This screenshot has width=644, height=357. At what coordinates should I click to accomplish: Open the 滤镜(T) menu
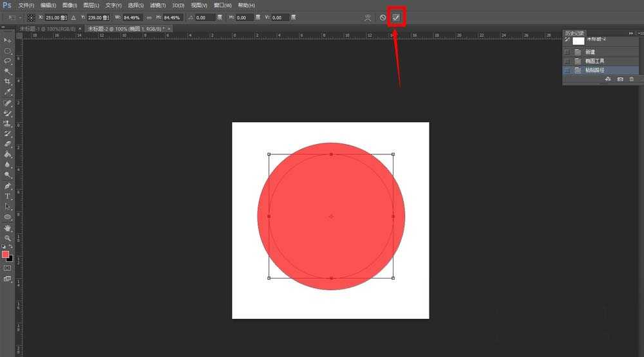(158, 5)
